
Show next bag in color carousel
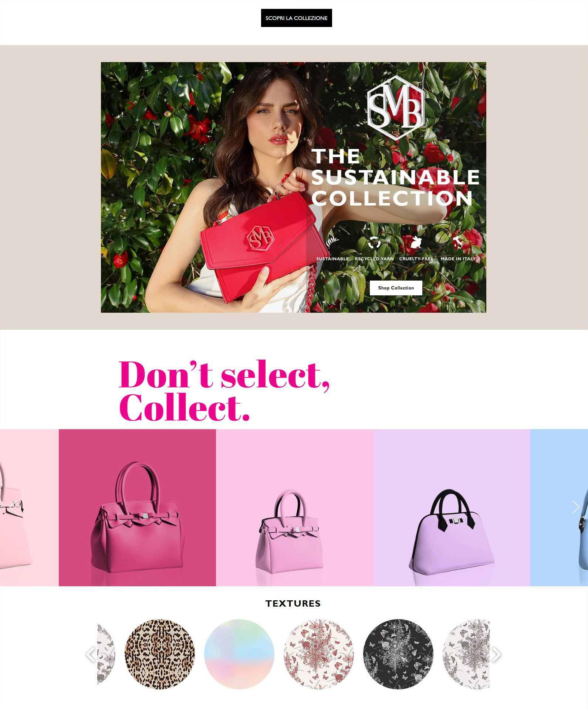coord(575,507)
